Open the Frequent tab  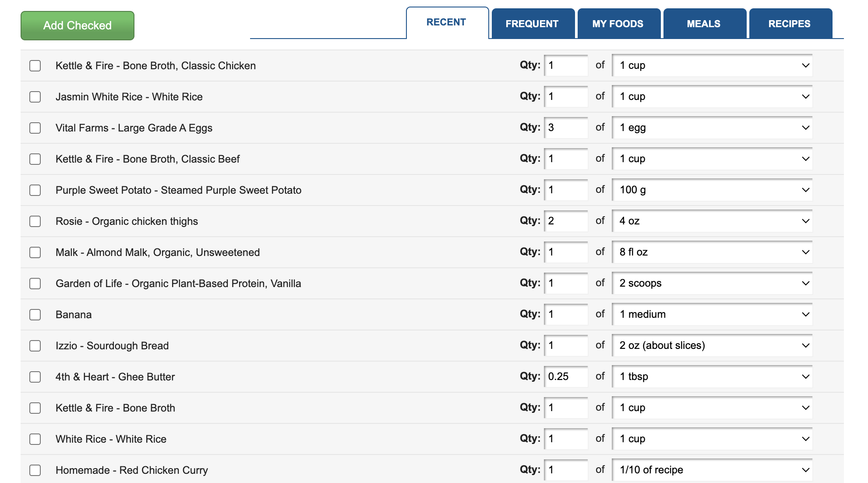(533, 24)
